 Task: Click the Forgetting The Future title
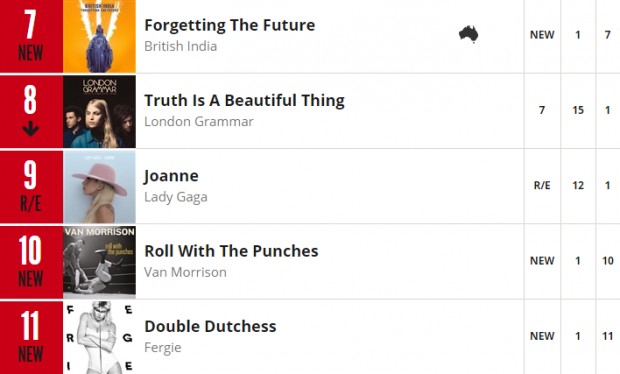(230, 25)
